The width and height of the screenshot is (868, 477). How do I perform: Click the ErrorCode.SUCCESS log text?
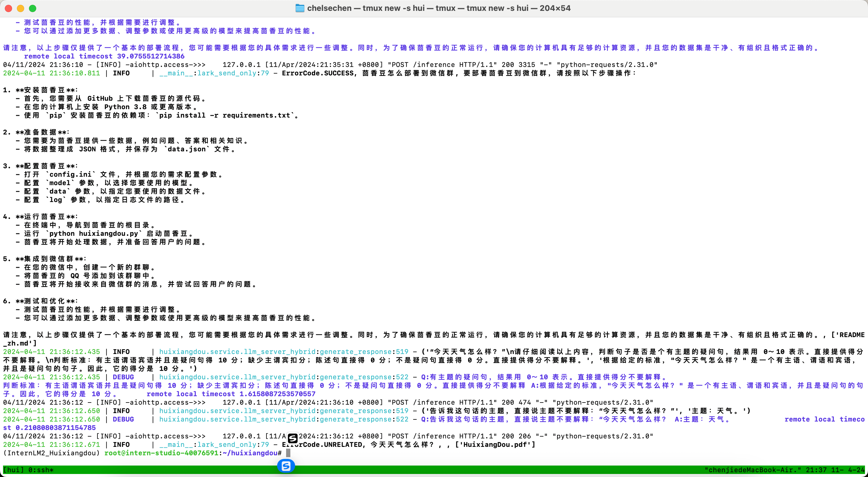click(x=318, y=73)
